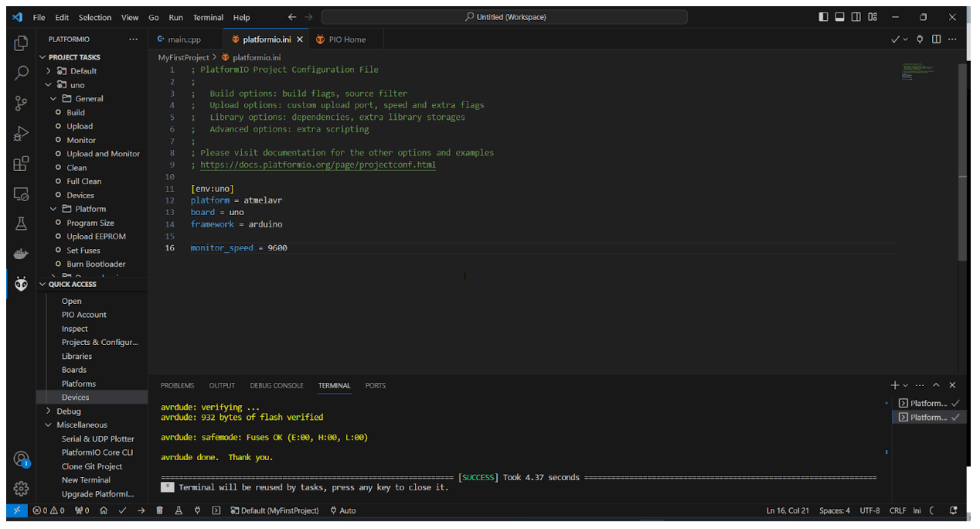
Task: Switch Default (MyFirstProject) environment in status bar
Action: [275, 510]
